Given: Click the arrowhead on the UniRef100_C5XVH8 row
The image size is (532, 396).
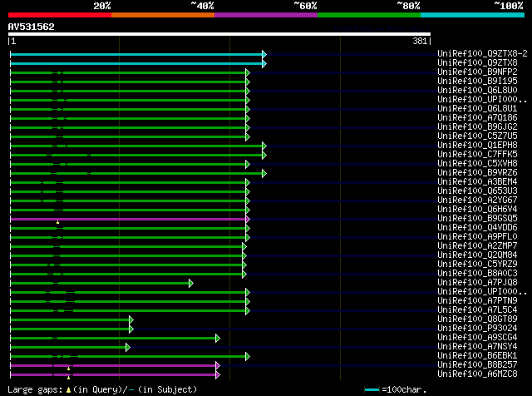Looking at the screenshot, I should click(x=248, y=165).
